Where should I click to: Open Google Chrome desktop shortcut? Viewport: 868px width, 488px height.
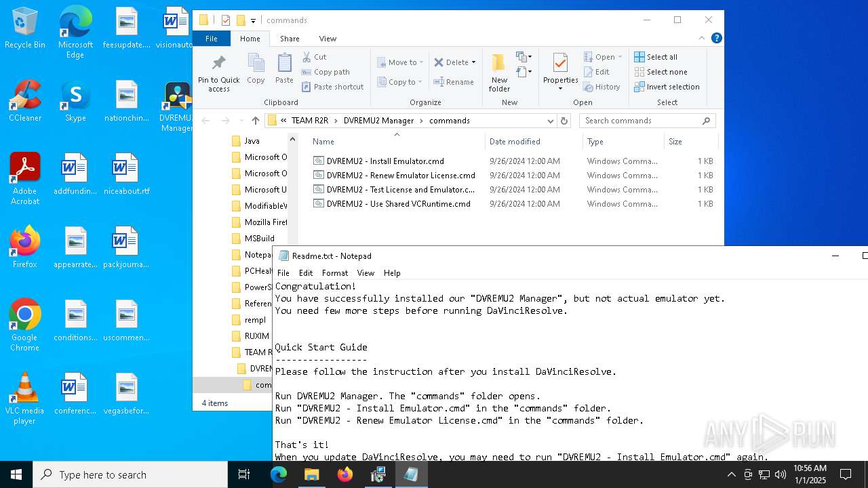[x=25, y=325]
